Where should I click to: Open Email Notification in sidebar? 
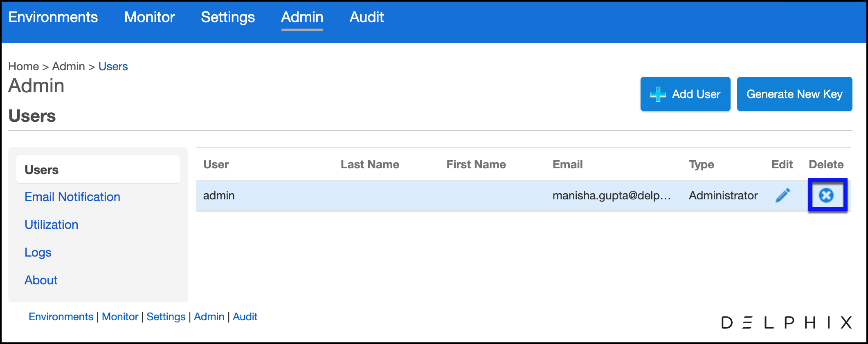click(x=72, y=197)
